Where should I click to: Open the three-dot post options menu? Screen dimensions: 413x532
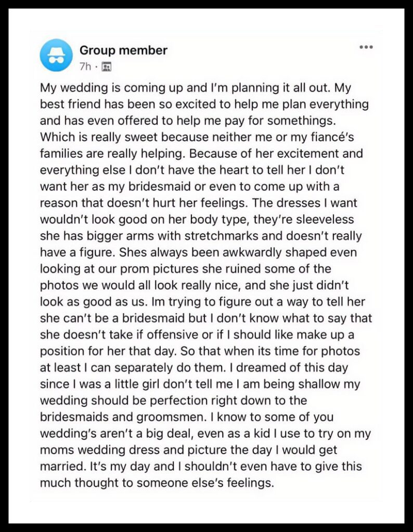coord(367,47)
